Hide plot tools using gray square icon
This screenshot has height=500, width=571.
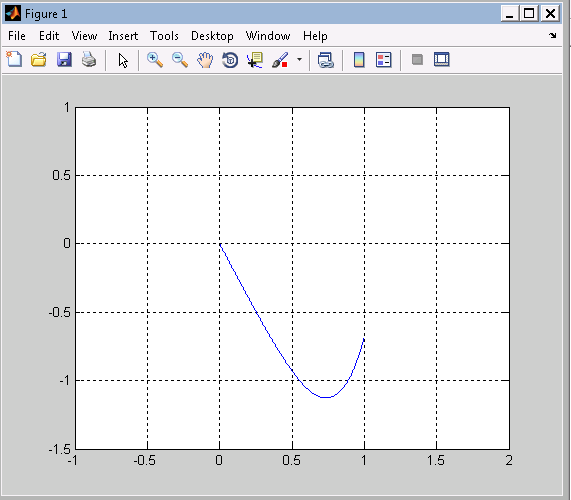[x=417, y=59]
